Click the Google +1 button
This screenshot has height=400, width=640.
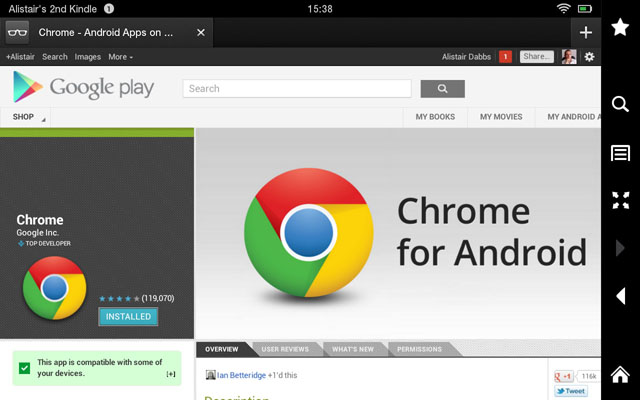tap(564, 376)
